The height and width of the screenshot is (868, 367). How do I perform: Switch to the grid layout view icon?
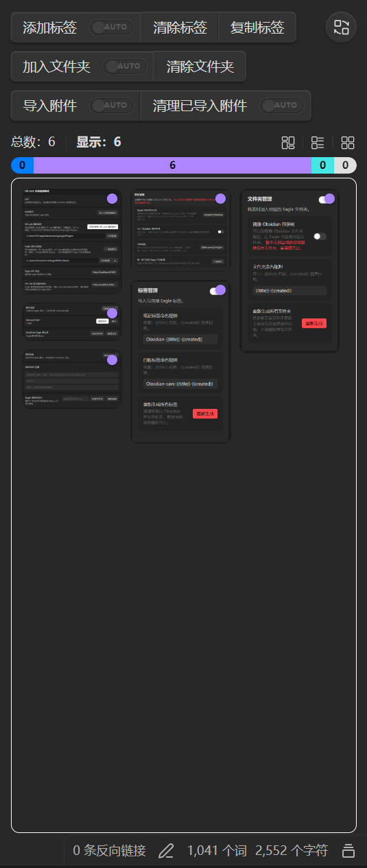pos(348,143)
